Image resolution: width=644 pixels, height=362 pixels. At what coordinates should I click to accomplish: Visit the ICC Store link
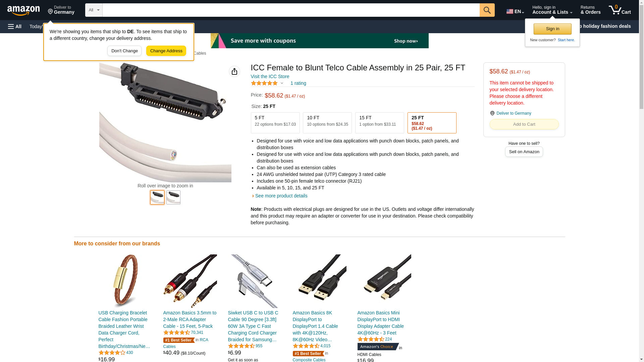(270, 76)
